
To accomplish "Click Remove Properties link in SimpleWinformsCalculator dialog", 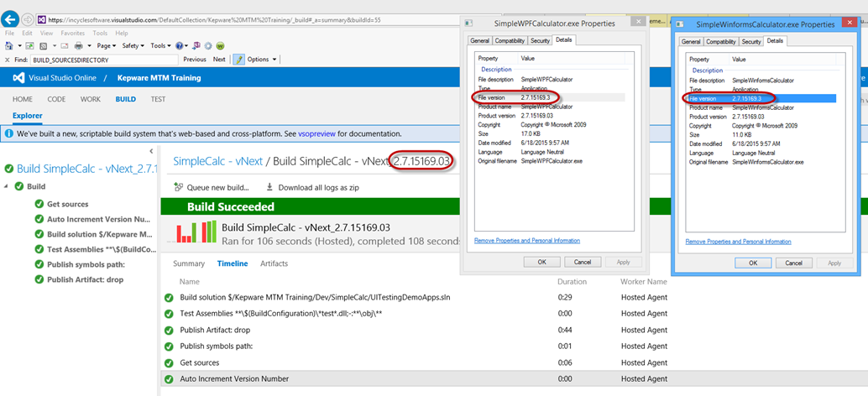I will tap(739, 242).
